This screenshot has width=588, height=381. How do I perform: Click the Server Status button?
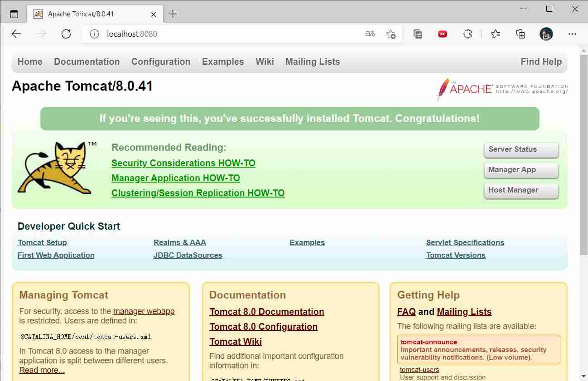tap(521, 150)
